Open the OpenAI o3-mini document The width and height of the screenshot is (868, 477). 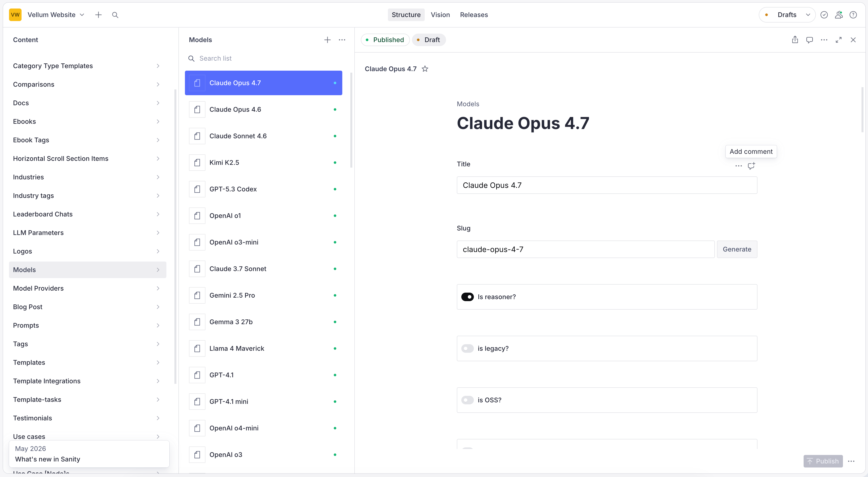pos(264,243)
